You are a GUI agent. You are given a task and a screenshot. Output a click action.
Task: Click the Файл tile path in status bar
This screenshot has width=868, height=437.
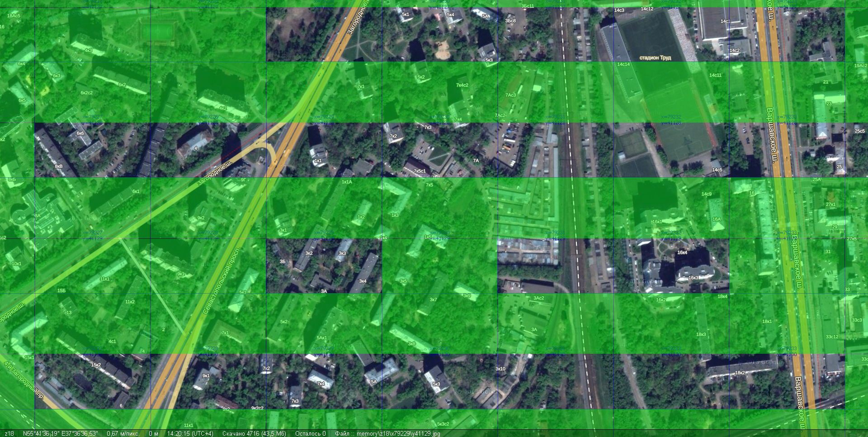[x=387, y=433]
